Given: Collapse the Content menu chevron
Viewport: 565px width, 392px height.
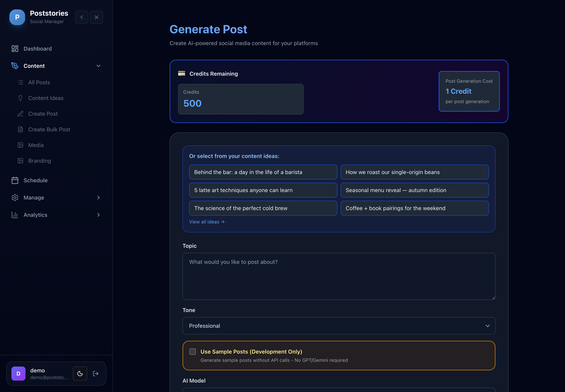Looking at the screenshot, I should 98,66.
